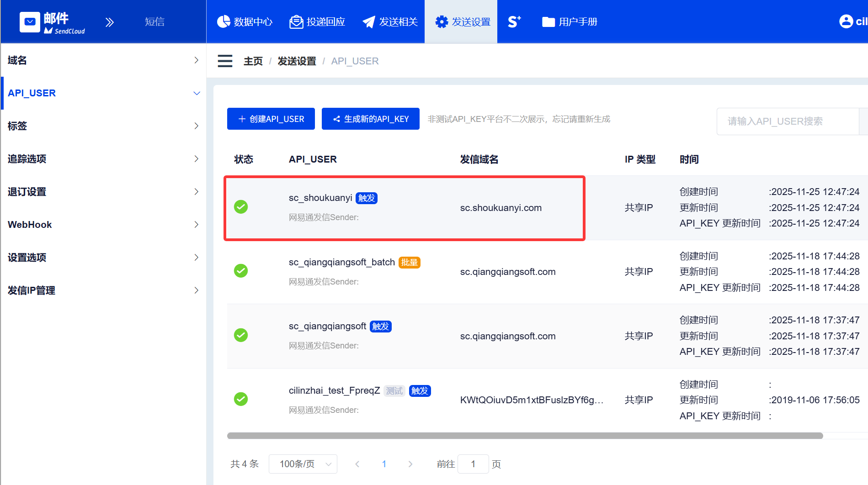Click the double-chevron switch icon beside logo
Image resolution: width=868 pixels, height=485 pixels.
pyautogui.click(x=109, y=22)
